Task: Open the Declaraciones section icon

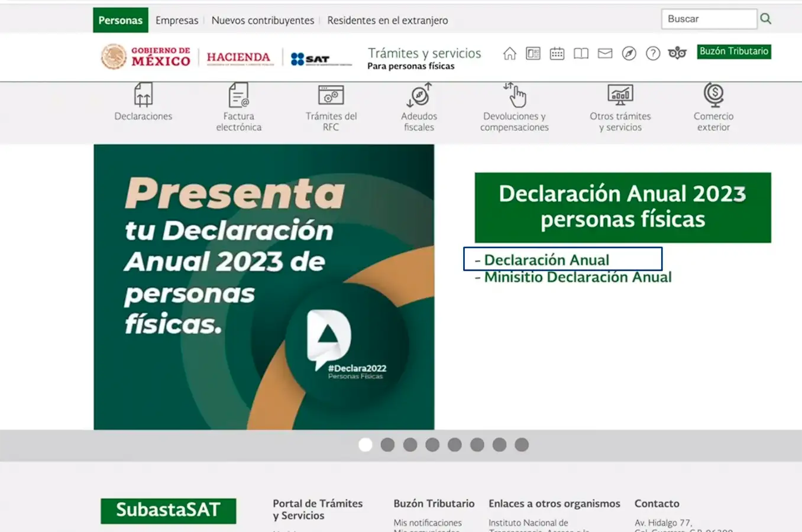Action: tap(143, 95)
